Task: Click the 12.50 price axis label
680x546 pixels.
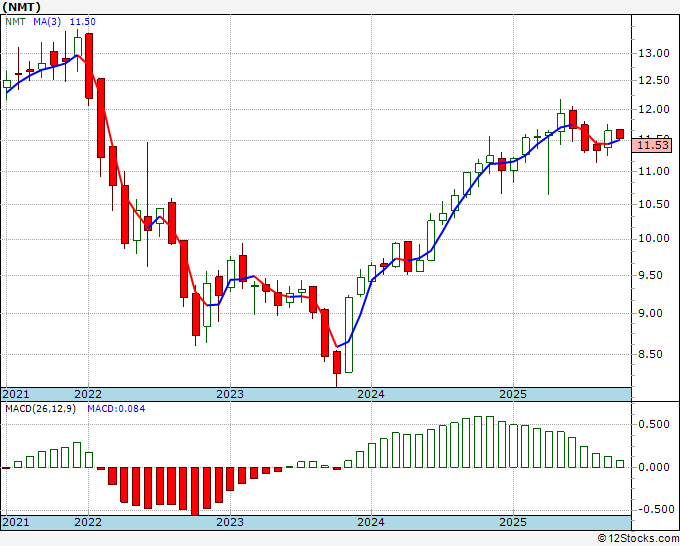Action: 654,80
